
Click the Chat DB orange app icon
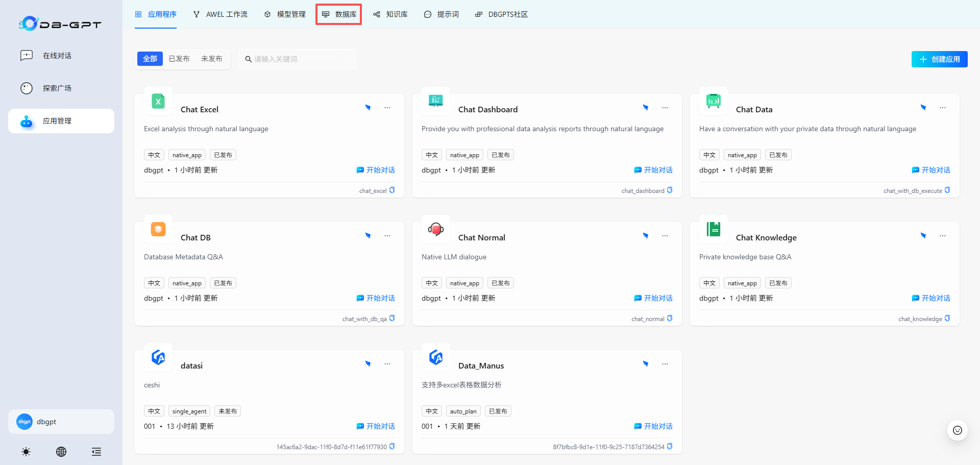pyautogui.click(x=158, y=230)
